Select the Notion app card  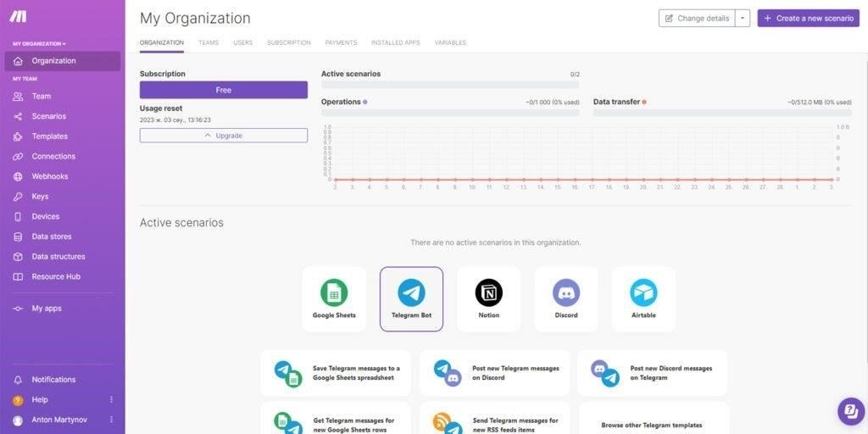pos(489,299)
